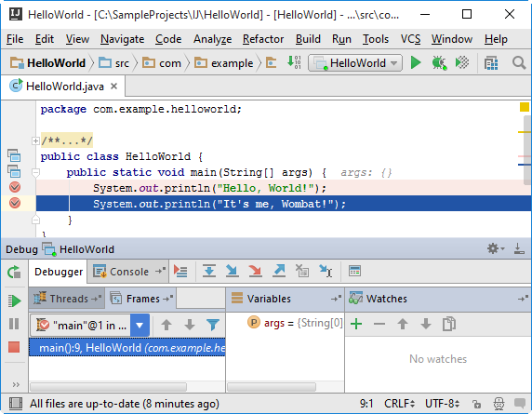Move watch down
The width and height of the screenshot is (532, 414).
(425, 324)
